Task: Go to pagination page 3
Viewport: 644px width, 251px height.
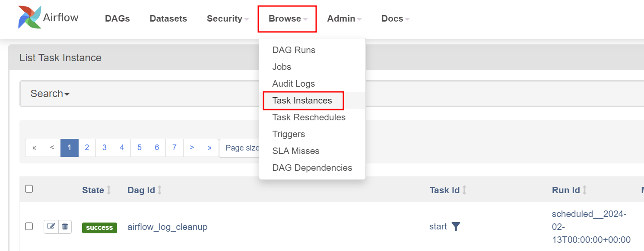Action: [x=105, y=148]
